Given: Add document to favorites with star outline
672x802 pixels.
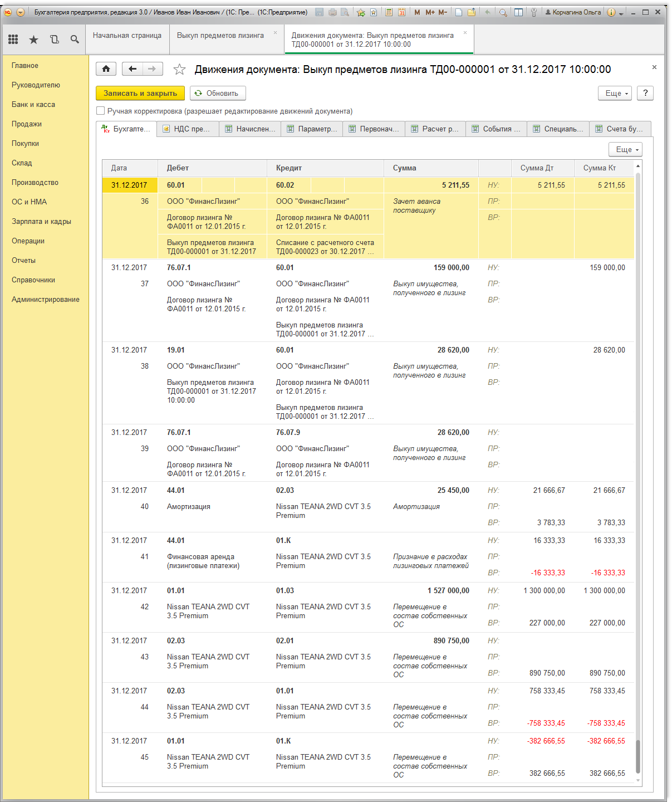Looking at the screenshot, I should click(179, 69).
